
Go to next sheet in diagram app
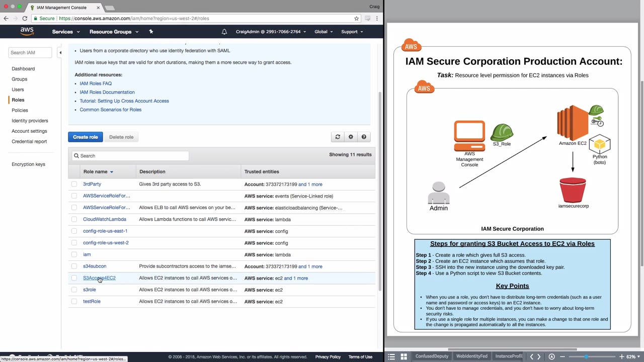click(x=539, y=356)
